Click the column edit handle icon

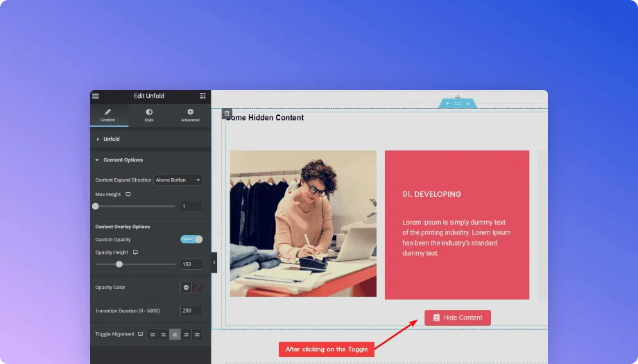tap(227, 114)
